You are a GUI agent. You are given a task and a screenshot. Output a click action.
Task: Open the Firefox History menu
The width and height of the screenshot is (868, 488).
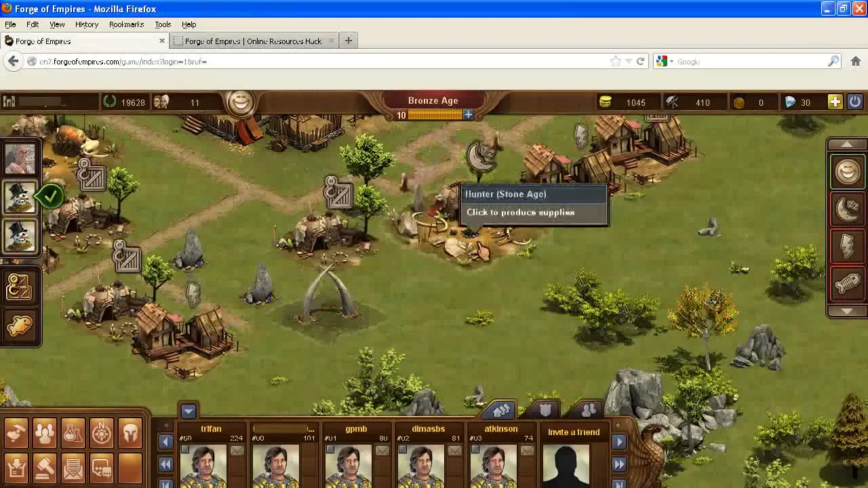(x=87, y=24)
